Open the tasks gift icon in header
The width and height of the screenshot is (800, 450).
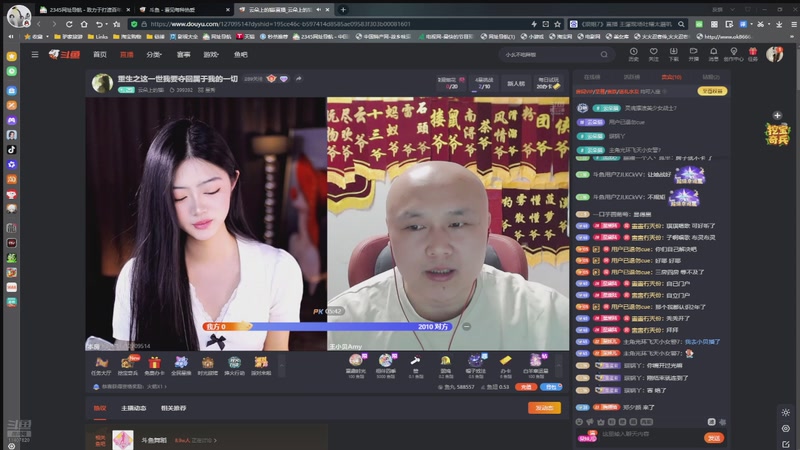[753, 54]
